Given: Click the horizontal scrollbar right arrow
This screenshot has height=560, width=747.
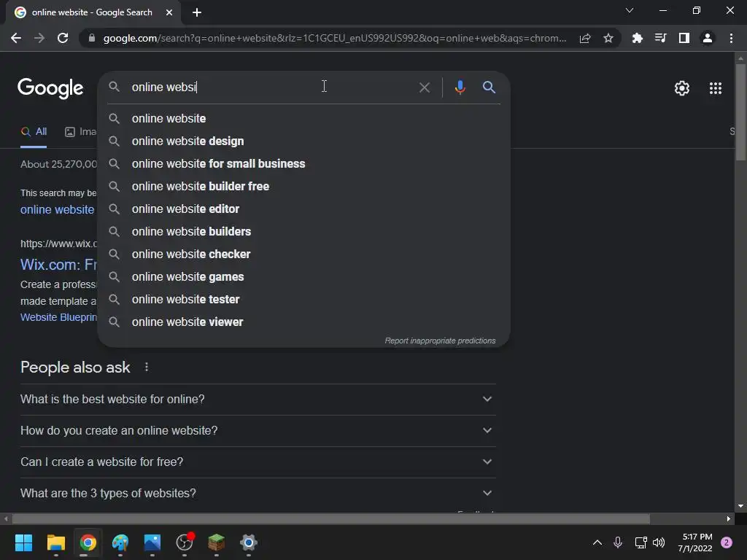Looking at the screenshot, I should tap(729, 519).
